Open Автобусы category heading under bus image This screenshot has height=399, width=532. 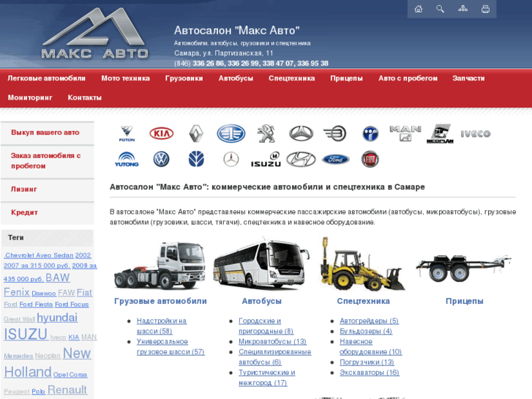[x=261, y=301]
